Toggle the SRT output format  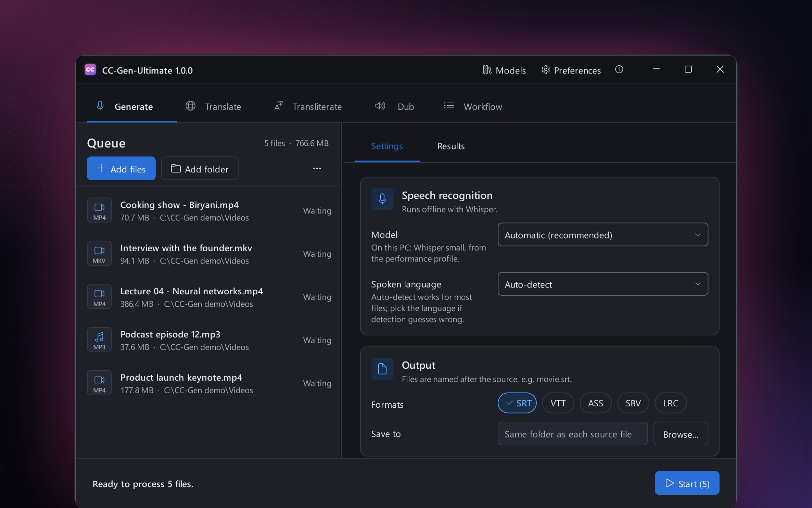coord(517,403)
